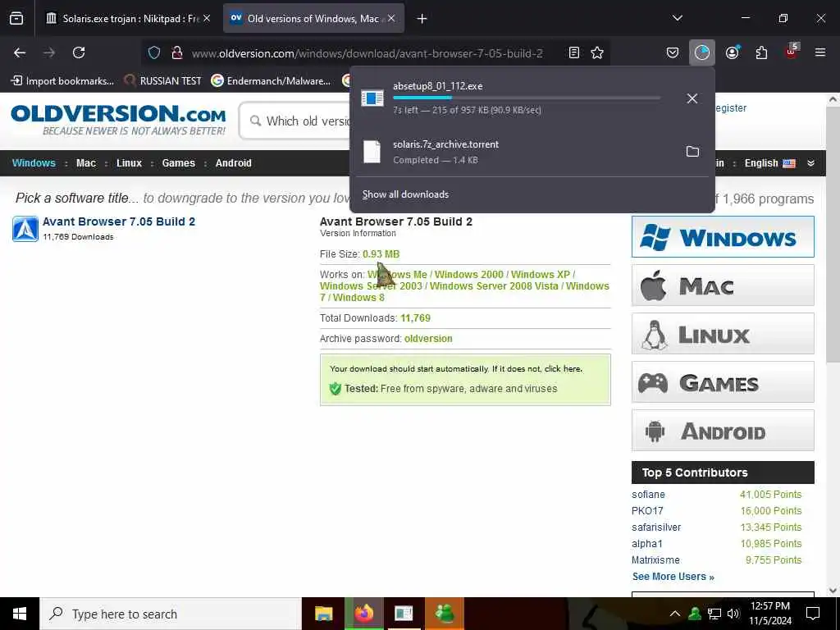840x630 pixels.
Task: Open contributor sofiane profile
Action: point(648,495)
